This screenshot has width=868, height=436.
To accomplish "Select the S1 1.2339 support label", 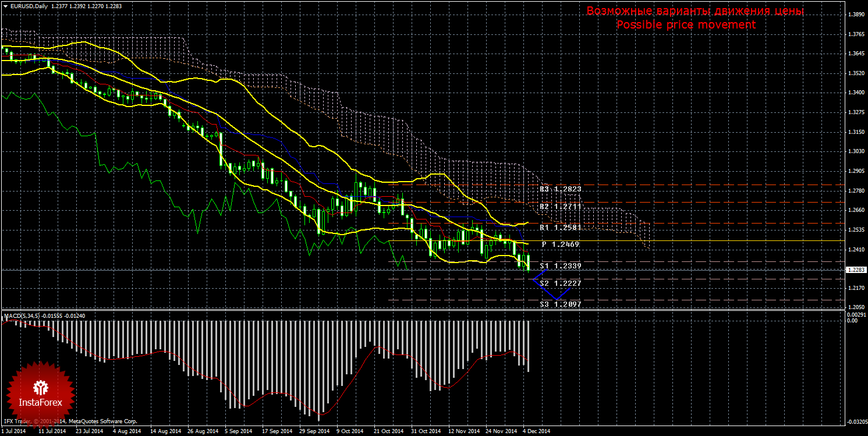I will point(560,265).
